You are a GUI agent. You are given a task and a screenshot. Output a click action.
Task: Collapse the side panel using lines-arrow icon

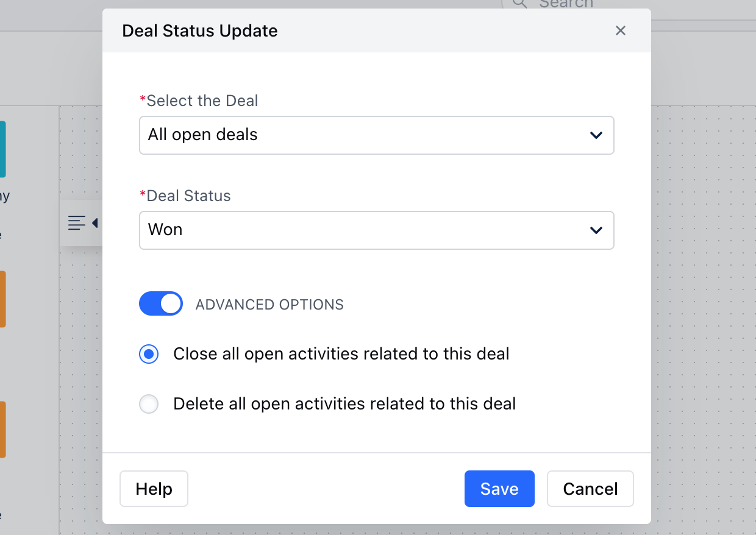tap(82, 223)
